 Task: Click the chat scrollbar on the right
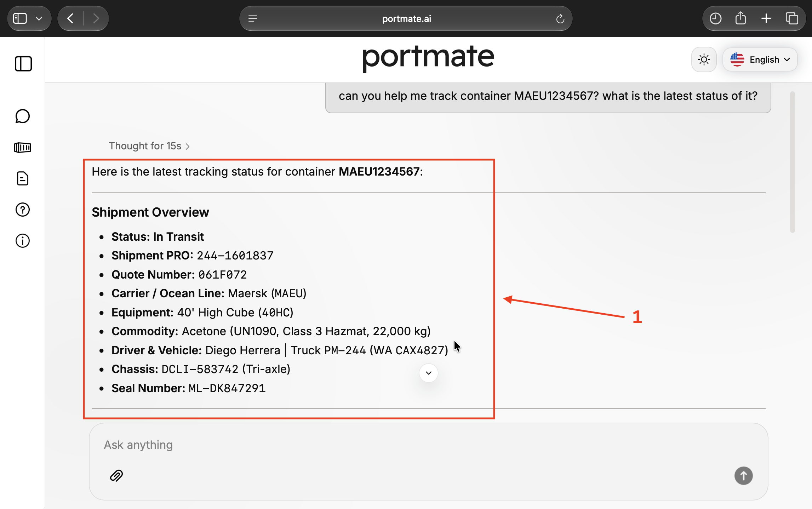pyautogui.click(x=792, y=162)
